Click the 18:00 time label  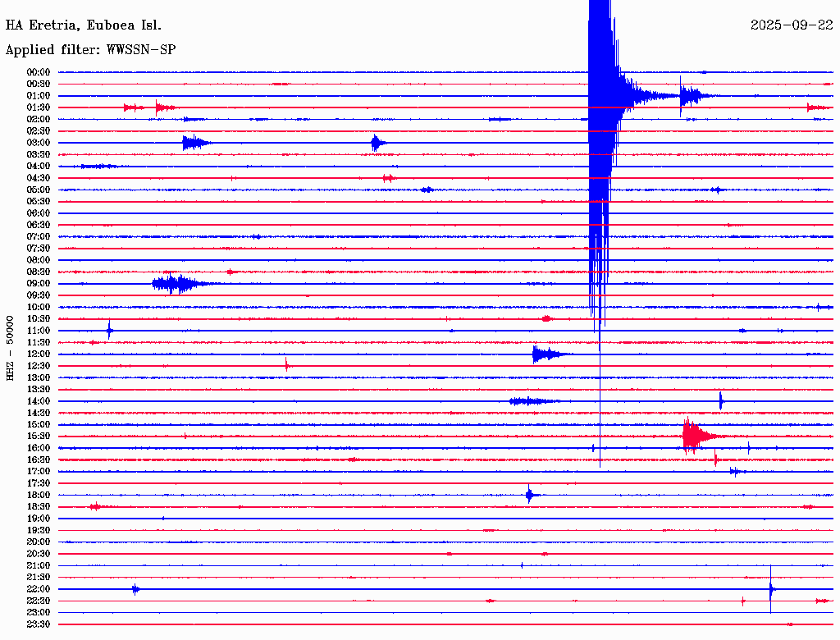point(39,496)
